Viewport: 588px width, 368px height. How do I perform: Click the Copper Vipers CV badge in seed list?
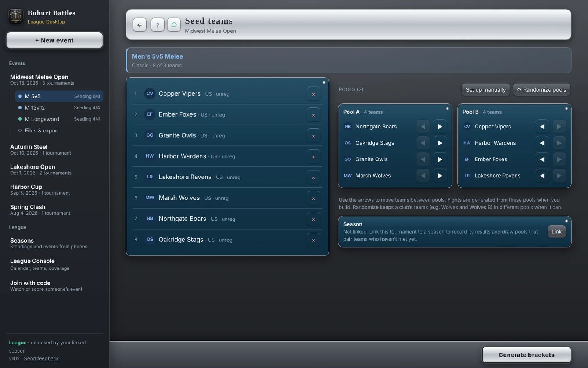[x=150, y=93]
